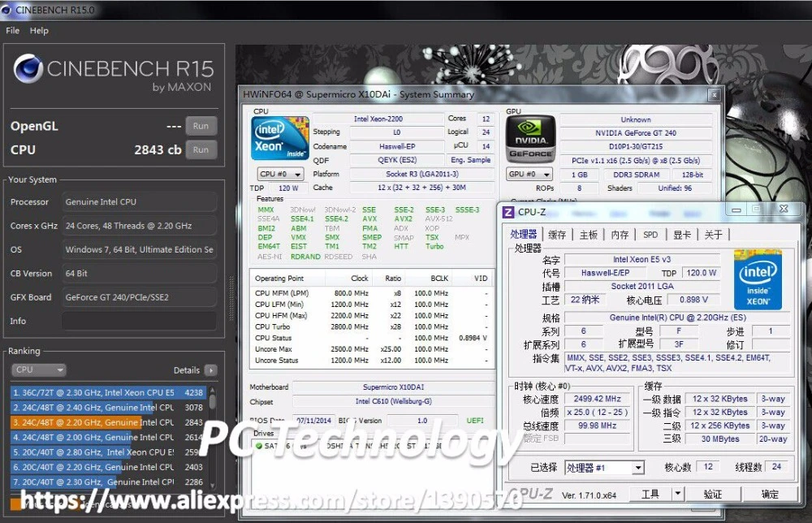Click the Uncore Max row in HWiNFO

click(371, 349)
